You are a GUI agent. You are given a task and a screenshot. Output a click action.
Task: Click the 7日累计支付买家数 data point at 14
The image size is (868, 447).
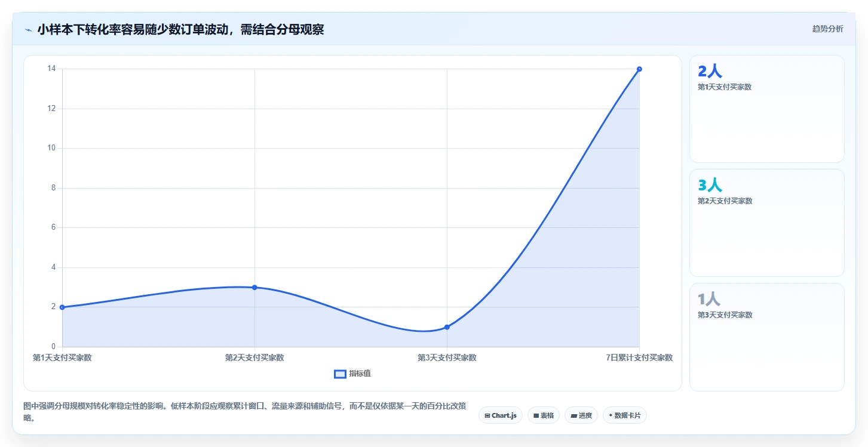click(x=639, y=69)
